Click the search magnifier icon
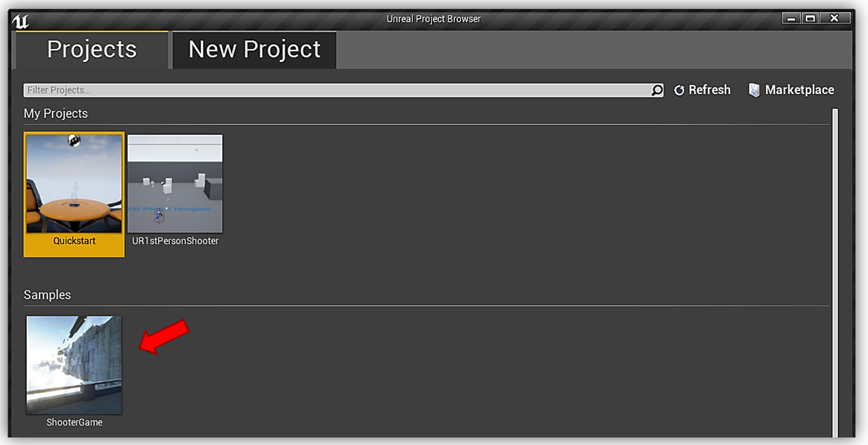The width and height of the screenshot is (868, 445). click(x=657, y=90)
